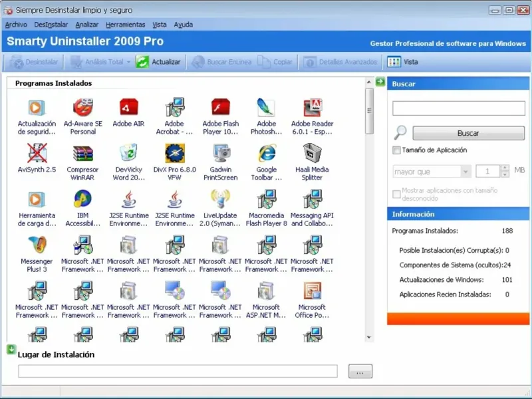Screen dimensions: 532x399
Task: Click the magnifying glass search icon
Action: pos(400,132)
